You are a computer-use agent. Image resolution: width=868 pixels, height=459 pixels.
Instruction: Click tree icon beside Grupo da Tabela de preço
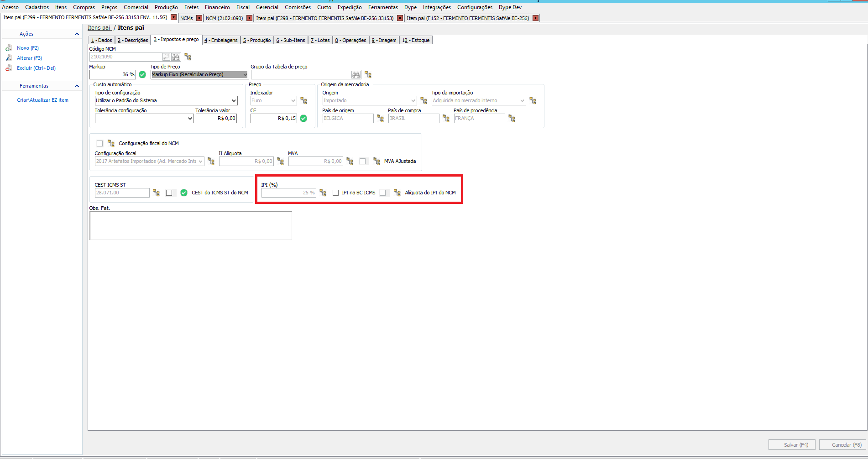pyautogui.click(x=368, y=75)
